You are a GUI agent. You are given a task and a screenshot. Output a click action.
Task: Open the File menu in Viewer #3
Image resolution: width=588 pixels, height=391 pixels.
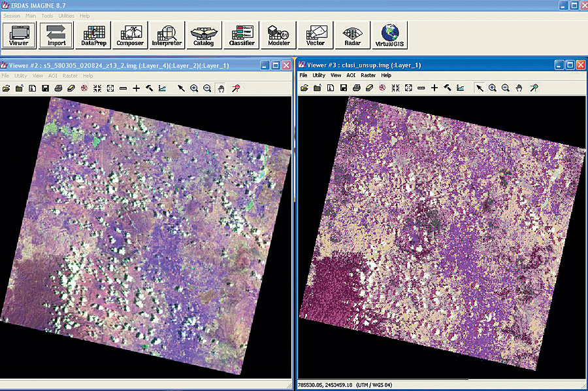tap(303, 75)
